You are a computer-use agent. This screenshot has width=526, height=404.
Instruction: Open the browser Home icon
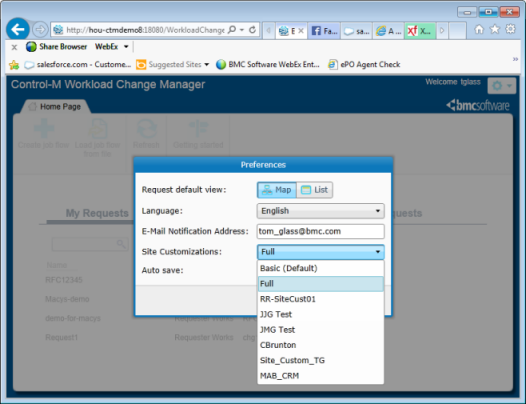479,30
